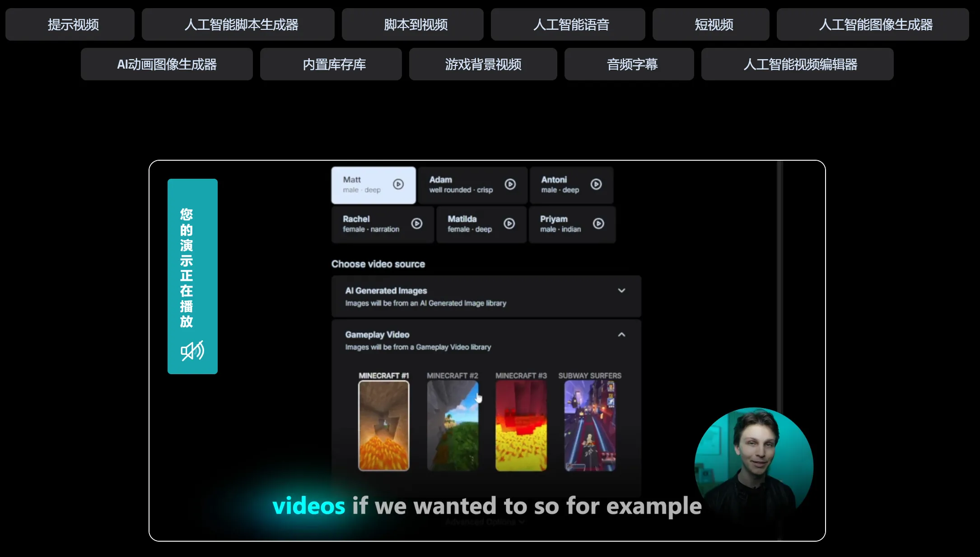The width and height of the screenshot is (980, 557).
Task: Switch to the 脚本到视频 tab
Action: point(412,24)
